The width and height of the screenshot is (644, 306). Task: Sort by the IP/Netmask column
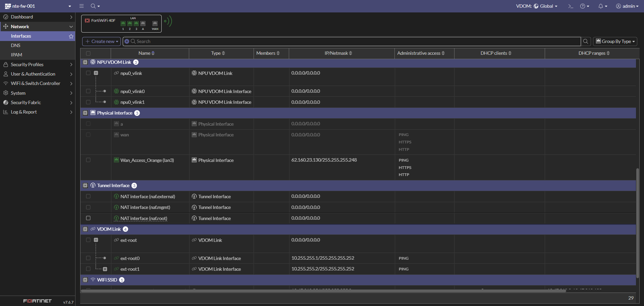338,53
